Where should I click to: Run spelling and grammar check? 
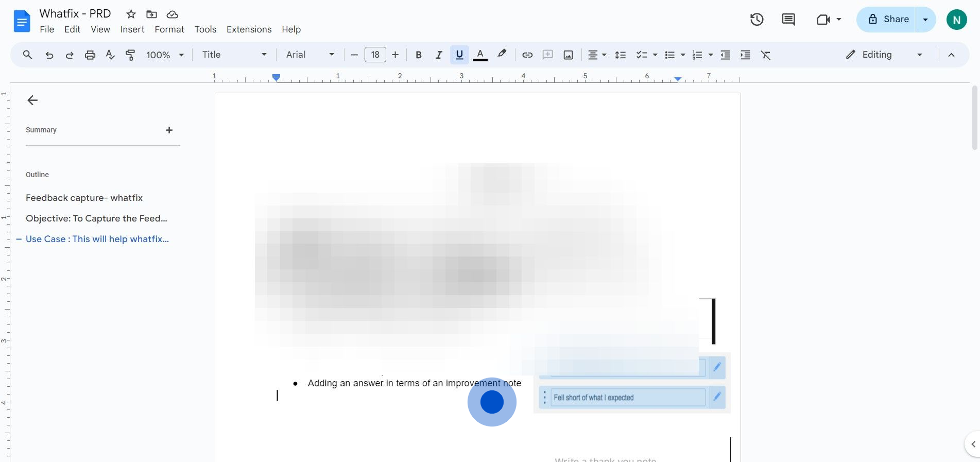(110, 55)
